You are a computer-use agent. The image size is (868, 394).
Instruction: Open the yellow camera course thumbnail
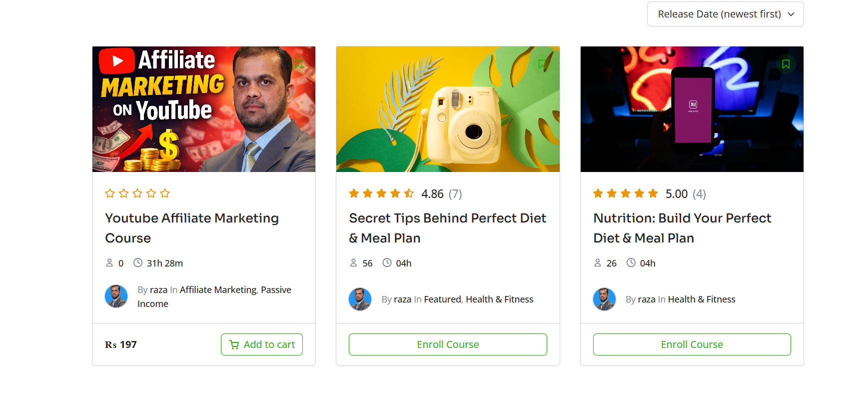click(x=448, y=109)
